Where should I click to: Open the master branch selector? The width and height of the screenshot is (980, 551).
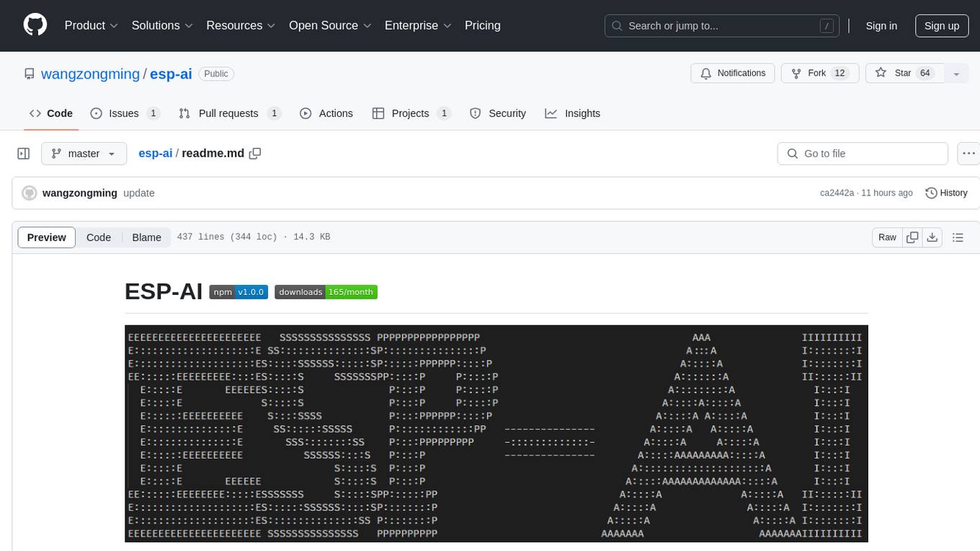[x=84, y=154]
